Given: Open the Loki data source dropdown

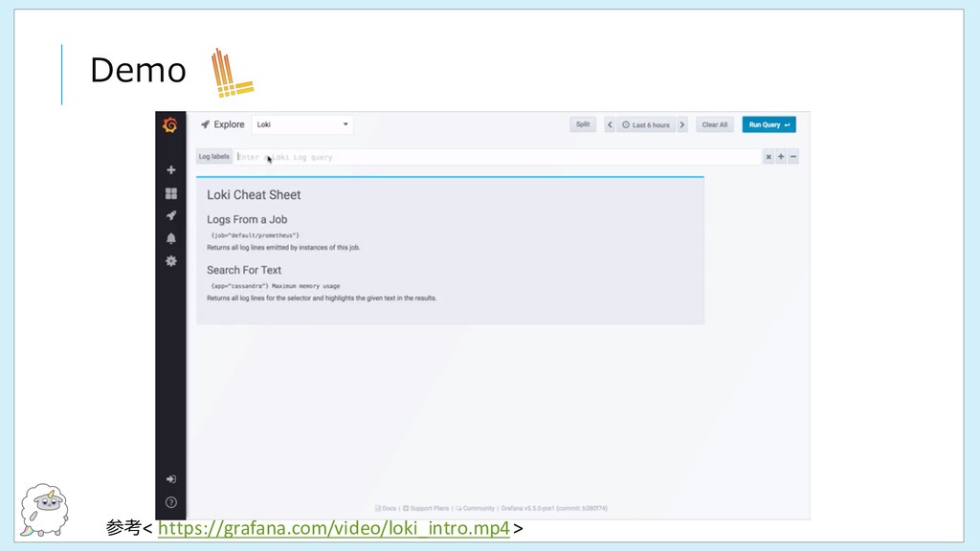Looking at the screenshot, I should click(x=302, y=124).
